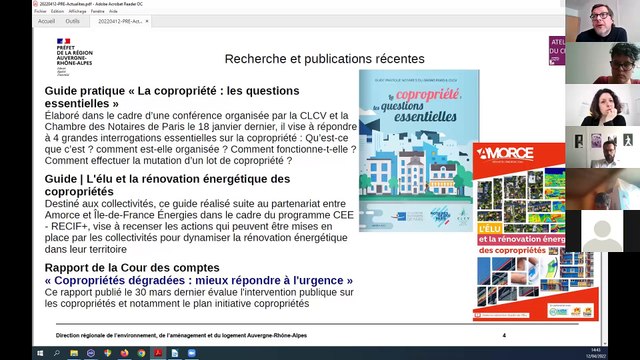Click the paragraph starting "Destiné aux collectivités"
This screenshot has height=360, width=640.
(199, 226)
